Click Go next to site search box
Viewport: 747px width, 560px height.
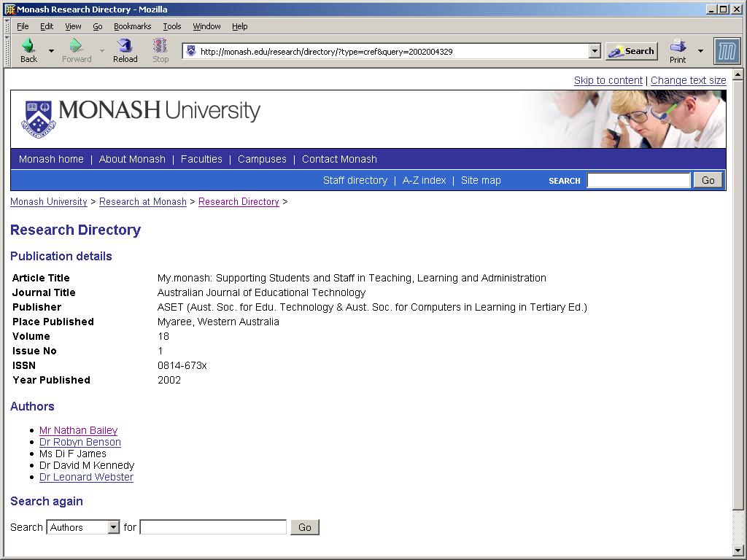coord(708,181)
